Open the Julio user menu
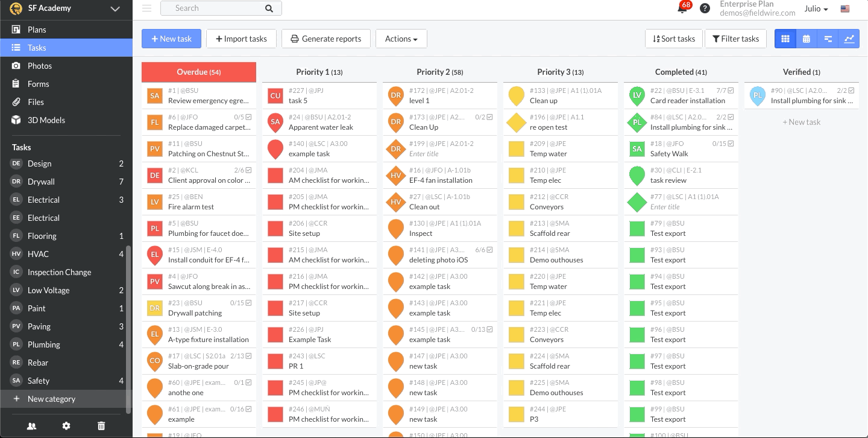 pos(816,8)
